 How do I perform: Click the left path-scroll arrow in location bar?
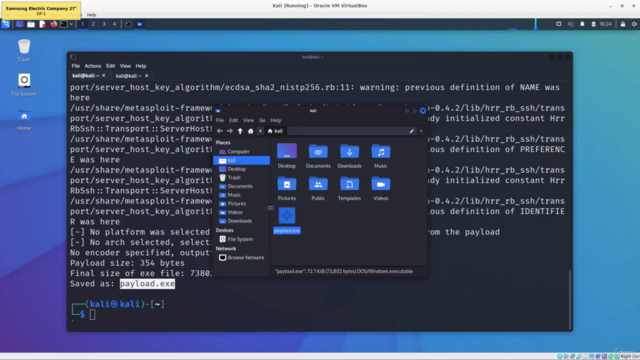tap(260, 131)
